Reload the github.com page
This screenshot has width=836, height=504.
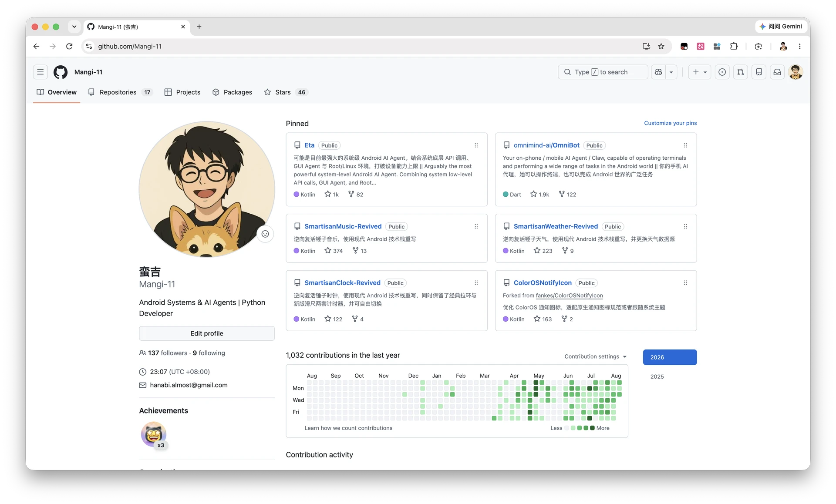pos(69,47)
